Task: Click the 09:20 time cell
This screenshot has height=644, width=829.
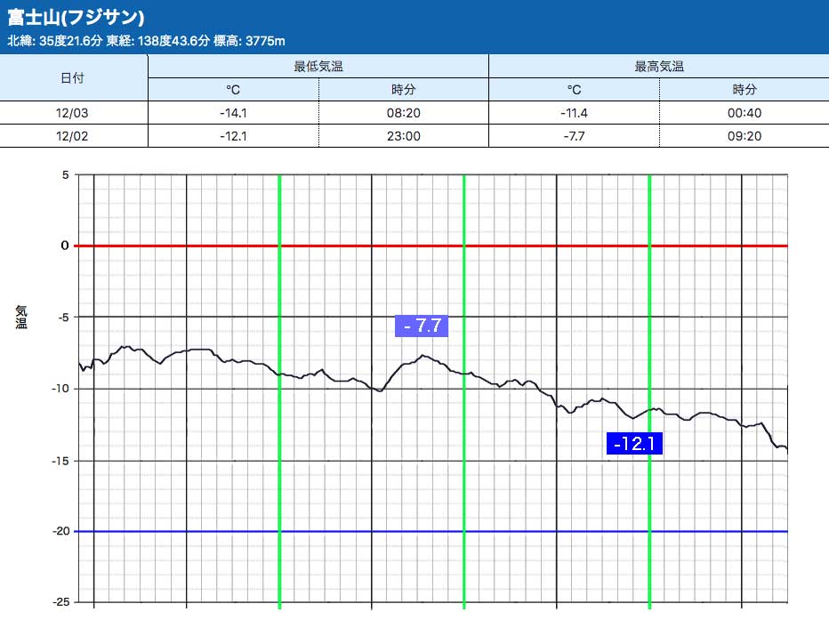Action: (x=744, y=136)
